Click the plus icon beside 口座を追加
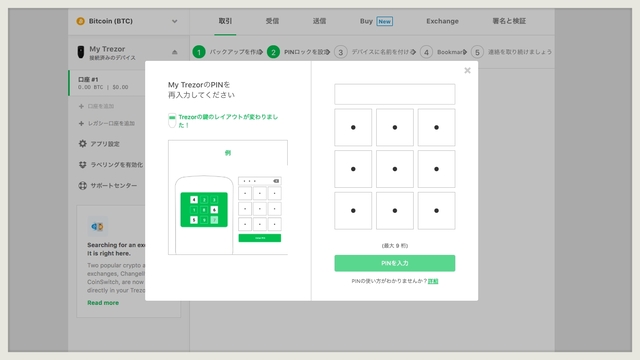640x360 pixels. pos(81,106)
